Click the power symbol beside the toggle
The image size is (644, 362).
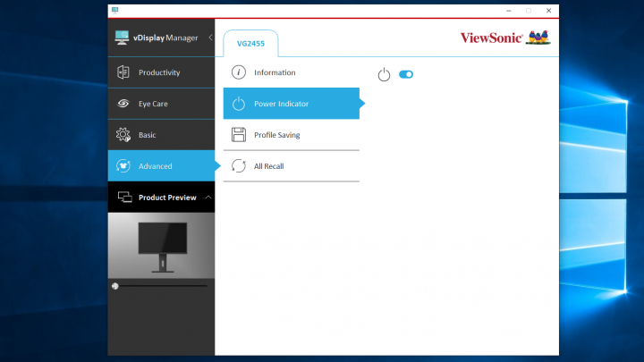tap(384, 74)
